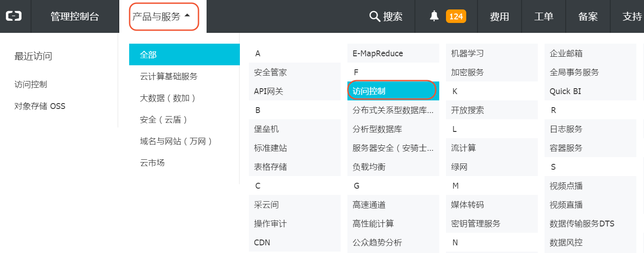Screen dimensions: 644x253
Task: Open 加密服务 service
Action: click(492, 72)
